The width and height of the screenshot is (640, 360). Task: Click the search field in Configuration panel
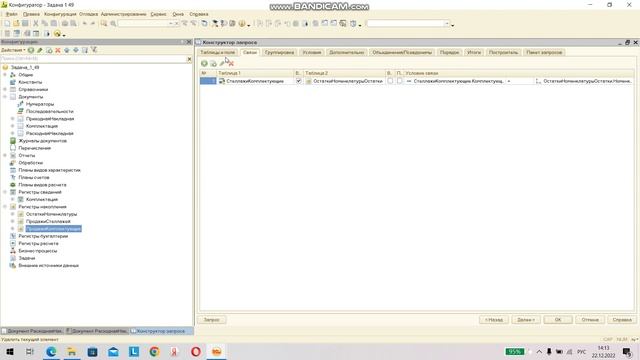(x=93, y=59)
